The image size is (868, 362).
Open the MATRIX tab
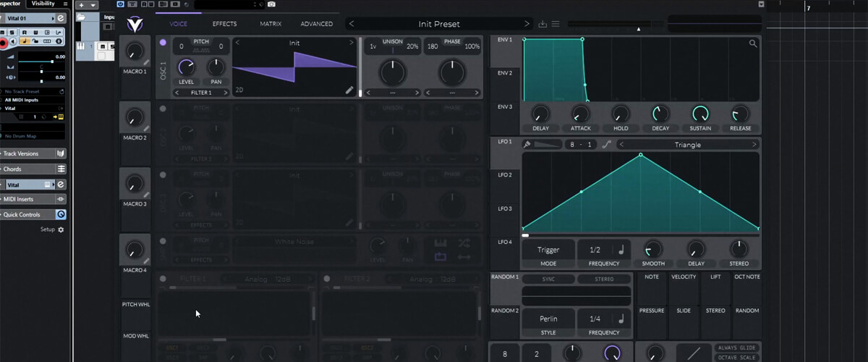coord(271,24)
